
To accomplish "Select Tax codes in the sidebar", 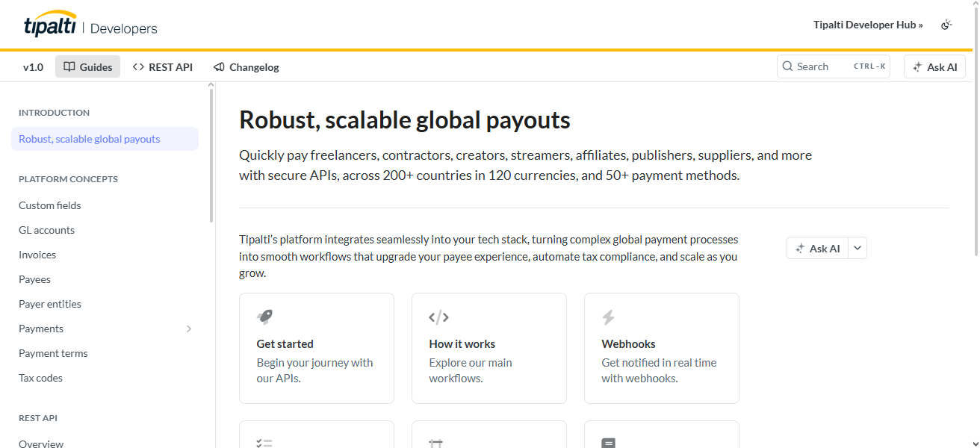I will [40, 378].
